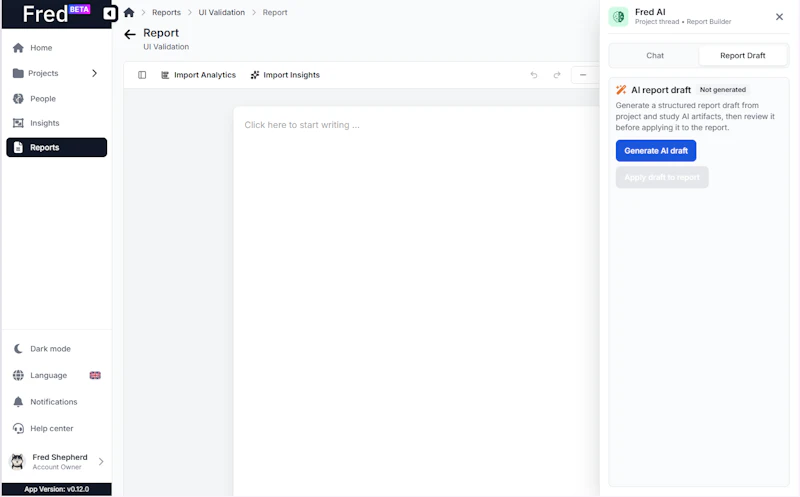
Task: Open UI Validation breadcrumb link
Action: pyautogui.click(x=221, y=12)
